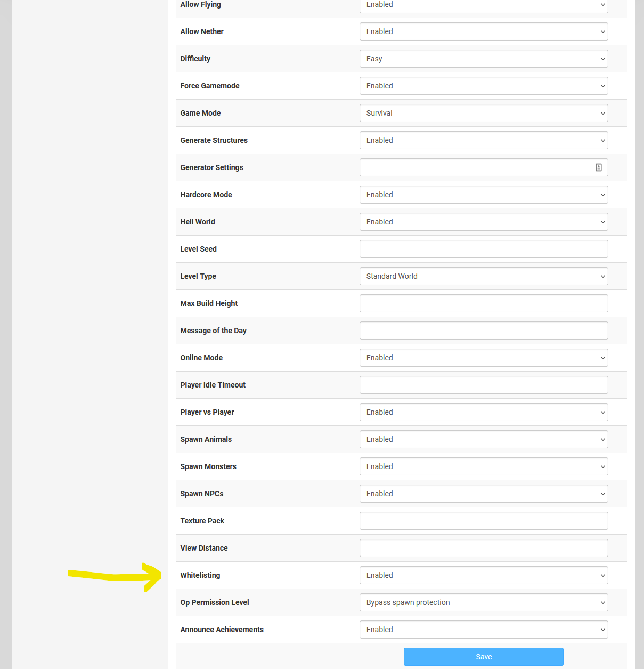Screen dimensions: 644x669
Task: Expand the Level Type dropdown
Action: click(x=483, y=276)
